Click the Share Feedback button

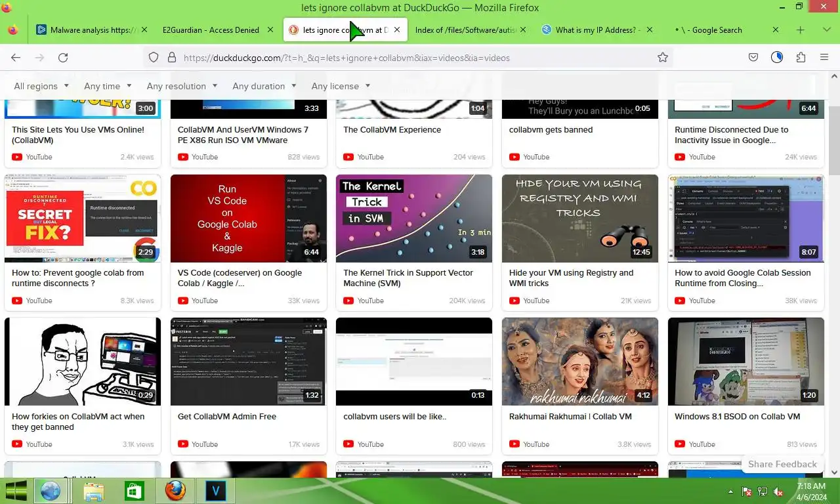pyautogui.click(x=782, y=464)
